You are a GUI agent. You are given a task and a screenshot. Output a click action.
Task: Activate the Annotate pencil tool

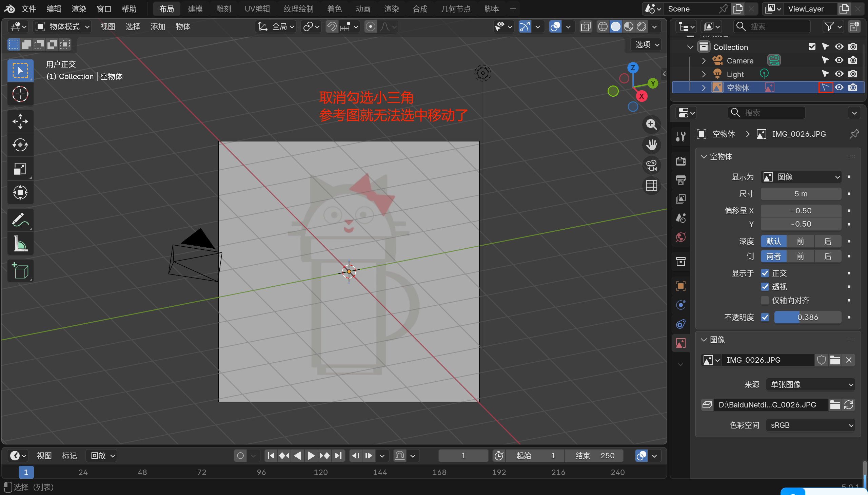click(x=20, y=220)
